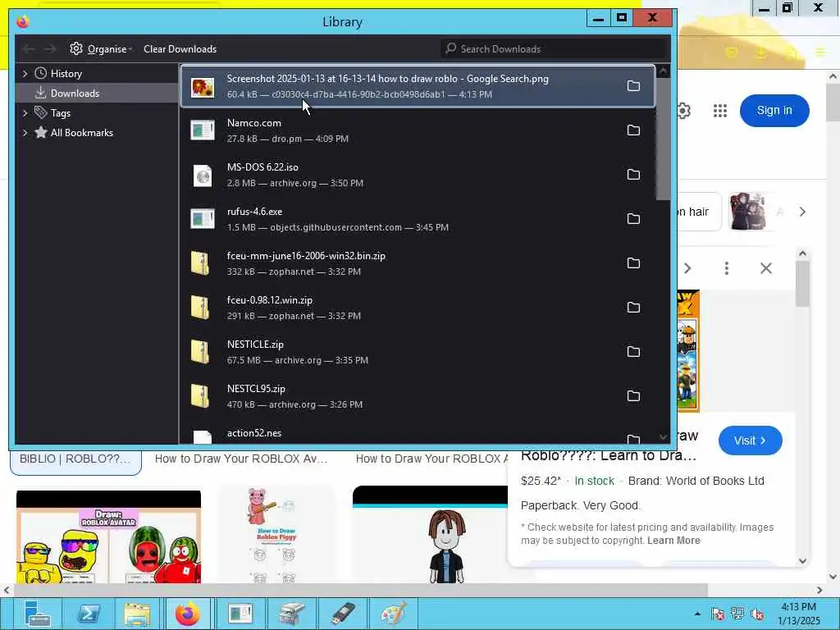The width and height of the screenshot is (840, 630).
Task: Click the Learn More link
Action: coord(673,541)
